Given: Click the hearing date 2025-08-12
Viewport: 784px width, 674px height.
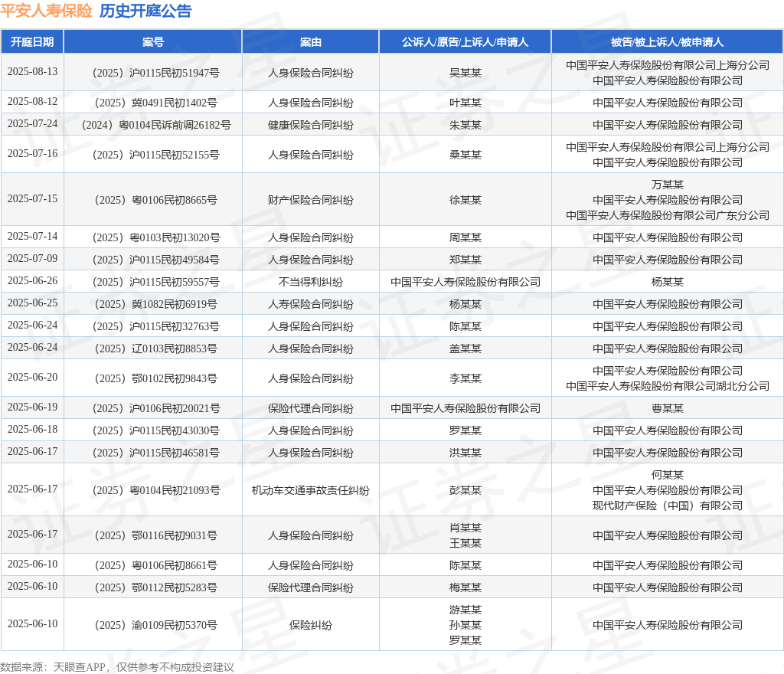Looking at the screenshot, I should tap(32, 102).
